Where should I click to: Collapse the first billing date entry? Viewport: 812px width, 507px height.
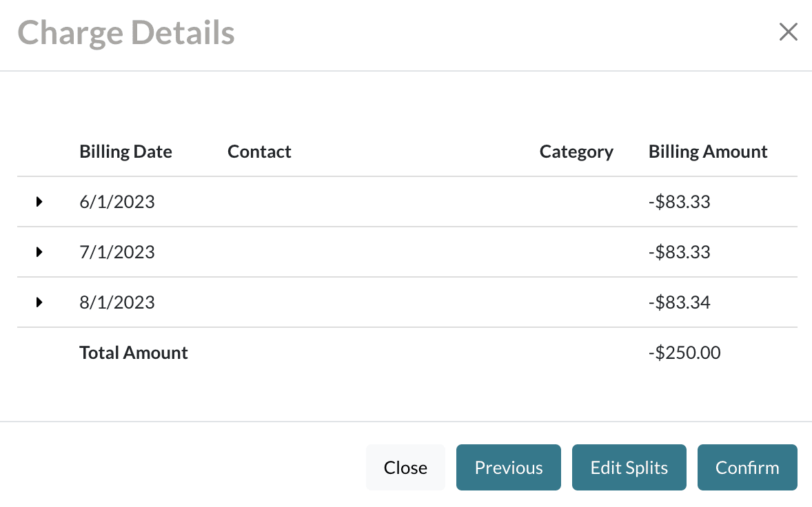pyautogui.click(x=39, y=202)
